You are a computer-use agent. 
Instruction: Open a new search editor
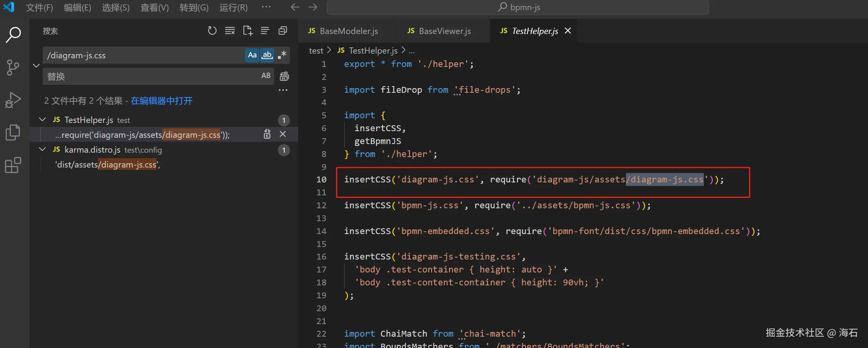point(248,31)
